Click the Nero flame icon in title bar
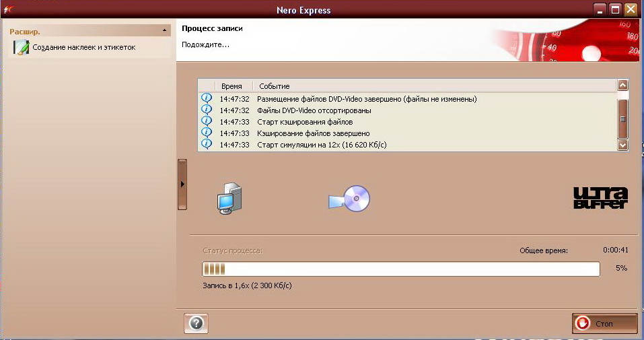 point(8,9)
